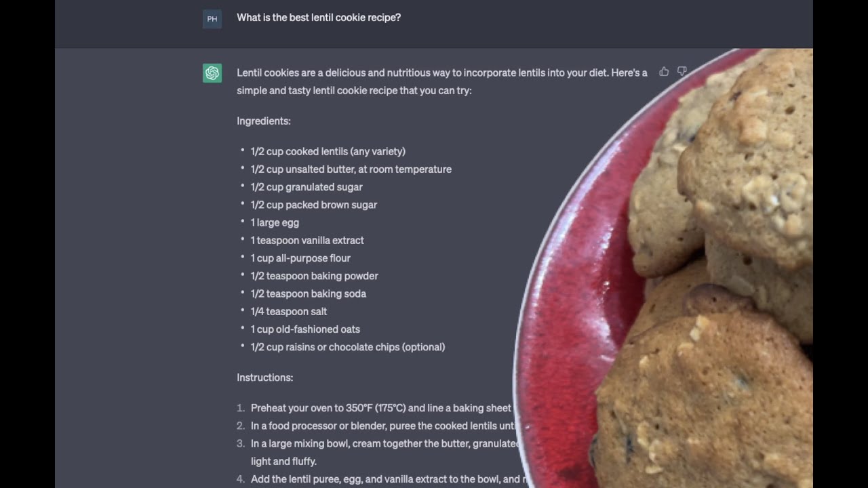Click the "raisins or chocolate chips (optional)" line
868x488 pixels.
click(348, 347)
